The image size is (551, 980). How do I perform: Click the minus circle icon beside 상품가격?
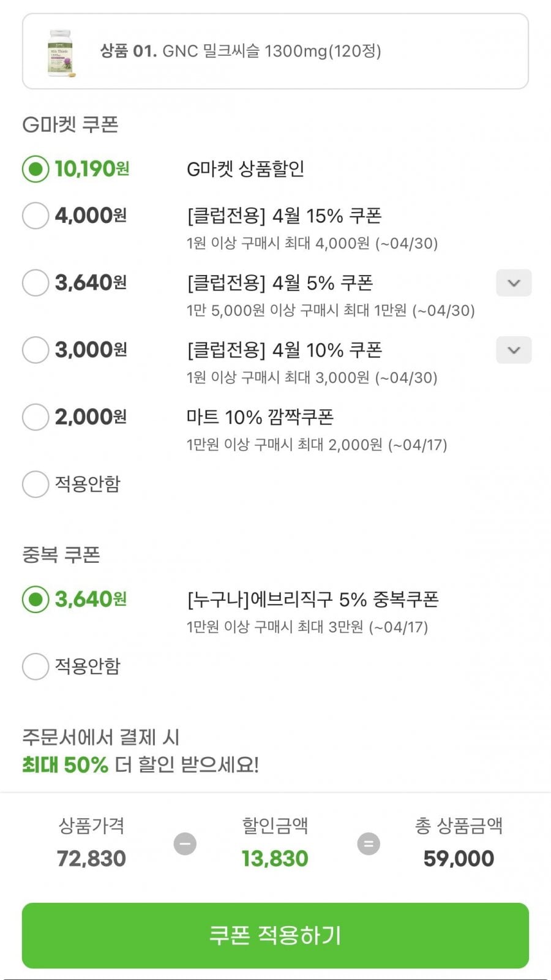click(x=185, y=843)
